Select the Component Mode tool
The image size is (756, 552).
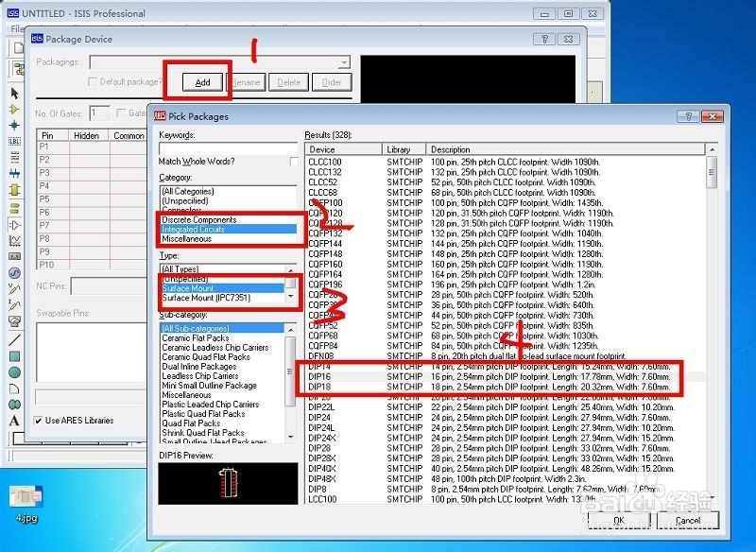tap(14, 110)
